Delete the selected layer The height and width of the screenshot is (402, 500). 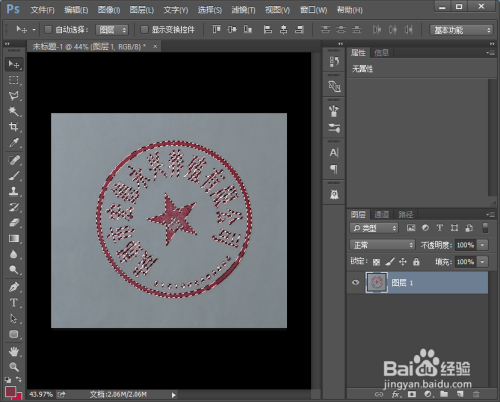click(476, 394)
